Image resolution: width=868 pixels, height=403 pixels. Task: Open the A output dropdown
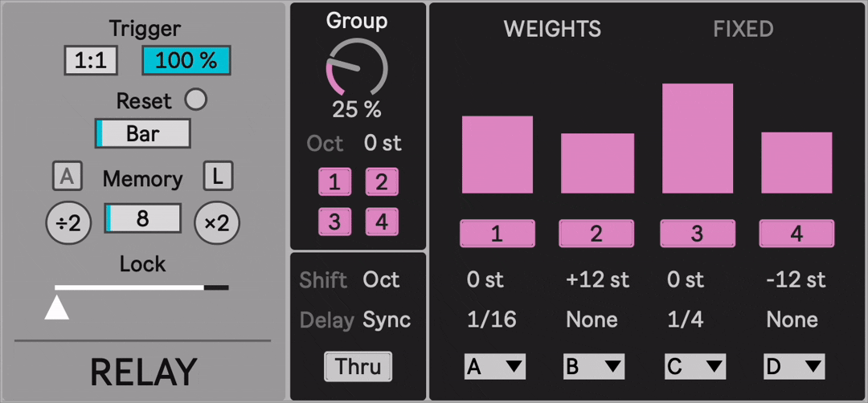tap(494, 367)
